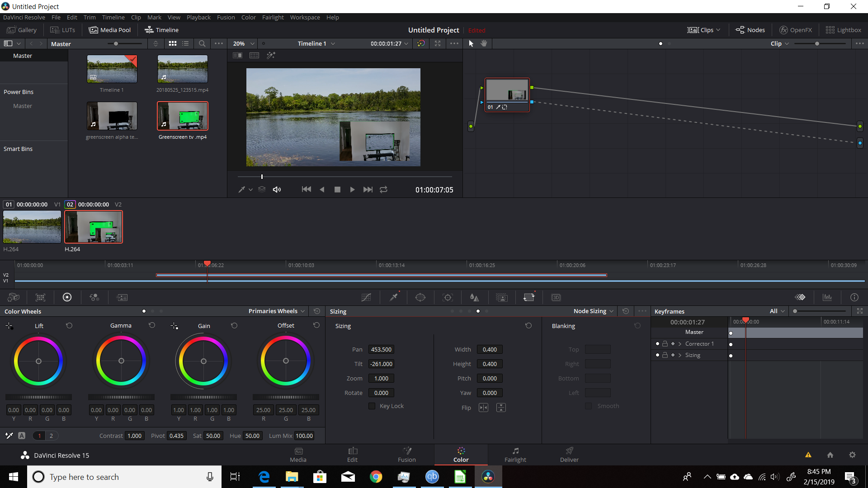Open the Information panel icon

coord(854,297)
